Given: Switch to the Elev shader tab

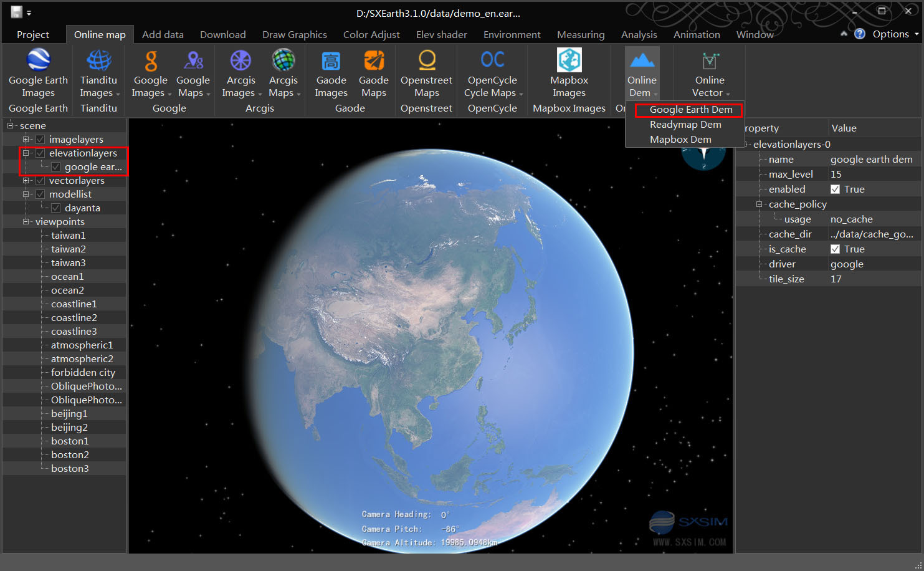Looking at the screenshot, I should (x=441, y=35).
